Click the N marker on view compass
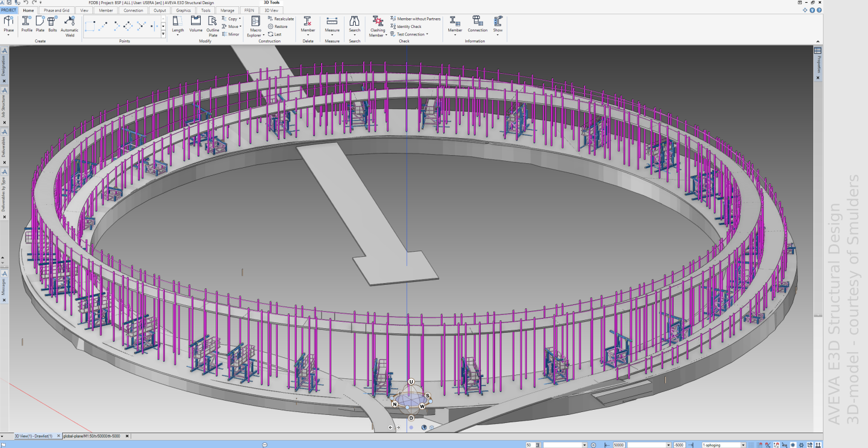 click(x=394, y=404)
